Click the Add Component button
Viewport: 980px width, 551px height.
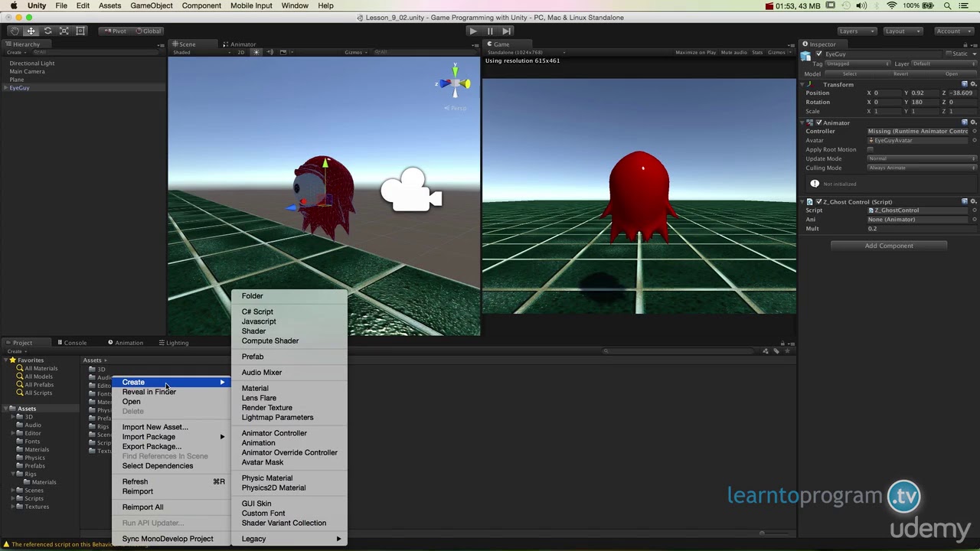click(x=889, y=246)
